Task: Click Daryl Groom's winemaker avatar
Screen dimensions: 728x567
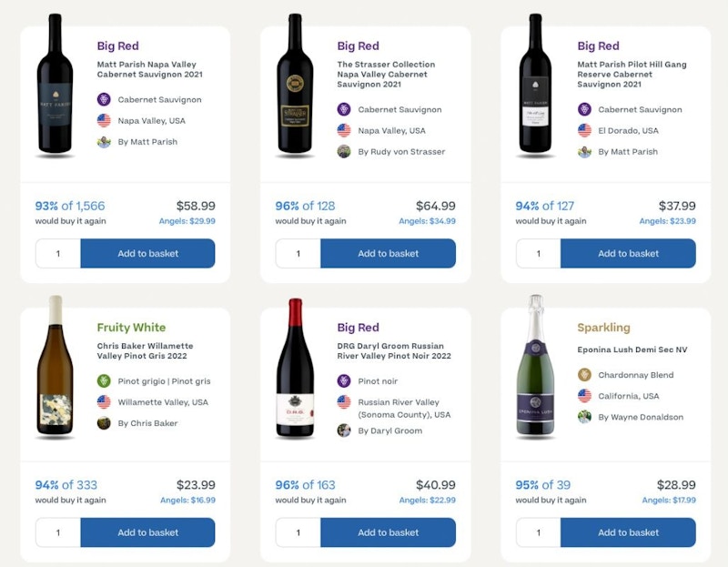Action: (344, 430)
